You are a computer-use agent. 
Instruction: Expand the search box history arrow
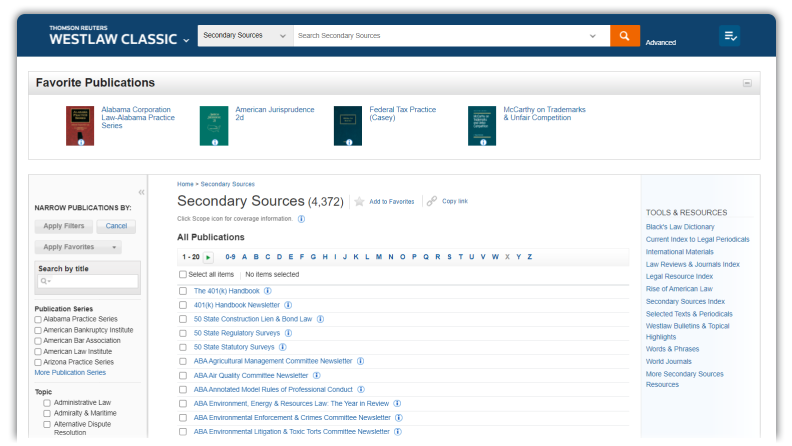tap(593, 36)
